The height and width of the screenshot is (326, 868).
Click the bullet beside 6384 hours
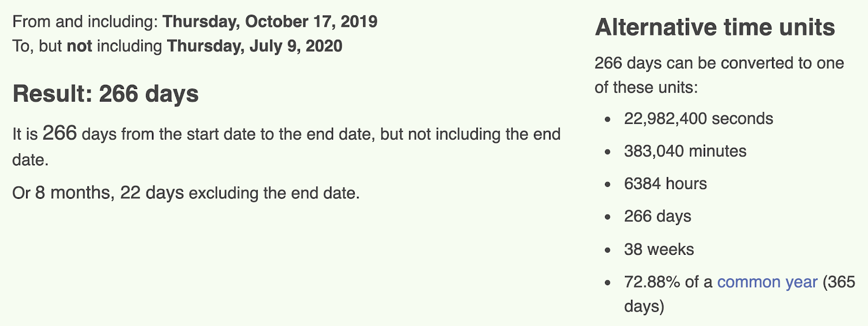coord(608,185)
